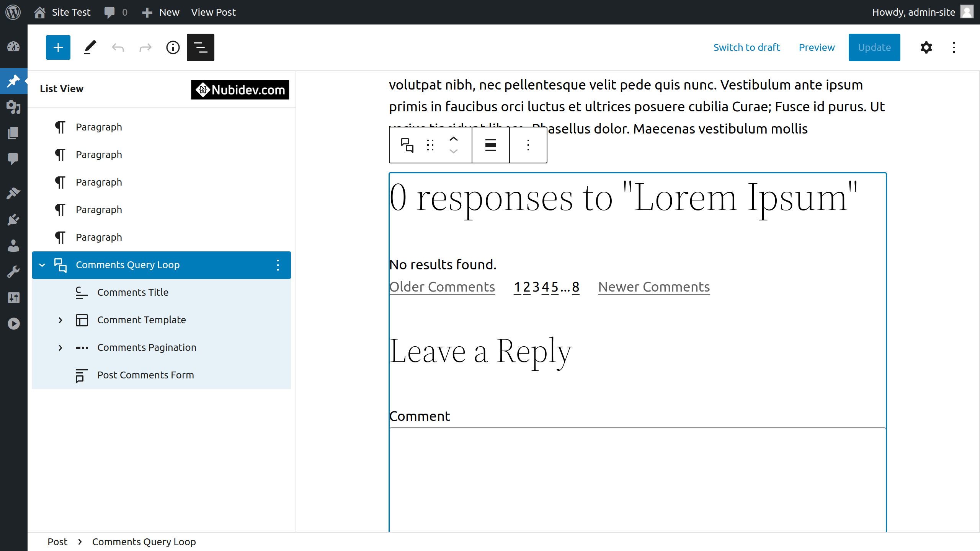Image resolution: width=980 pixels, height=551 pixels.
Task: Open Comments Query Loop options dots
Action: (278, 265)
